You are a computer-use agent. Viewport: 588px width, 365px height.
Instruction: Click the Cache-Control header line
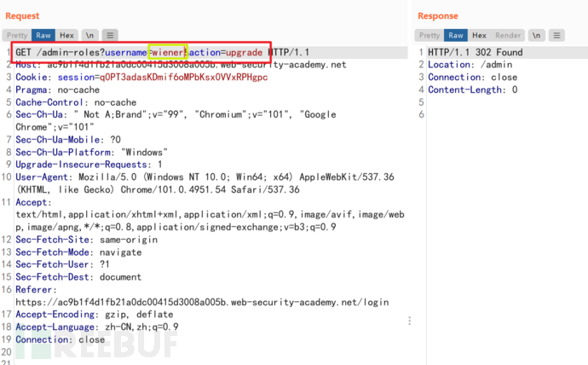(x=76, y=102)
